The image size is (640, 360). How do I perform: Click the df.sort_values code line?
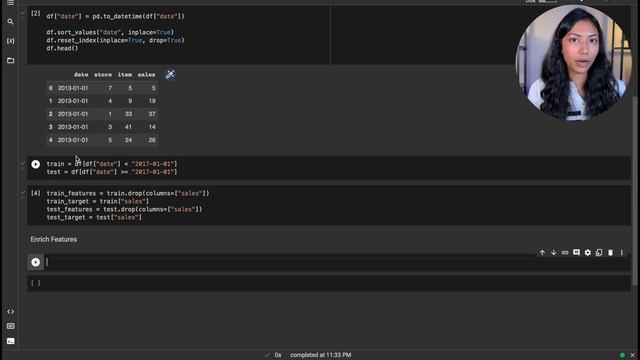[x=110, y=32]
